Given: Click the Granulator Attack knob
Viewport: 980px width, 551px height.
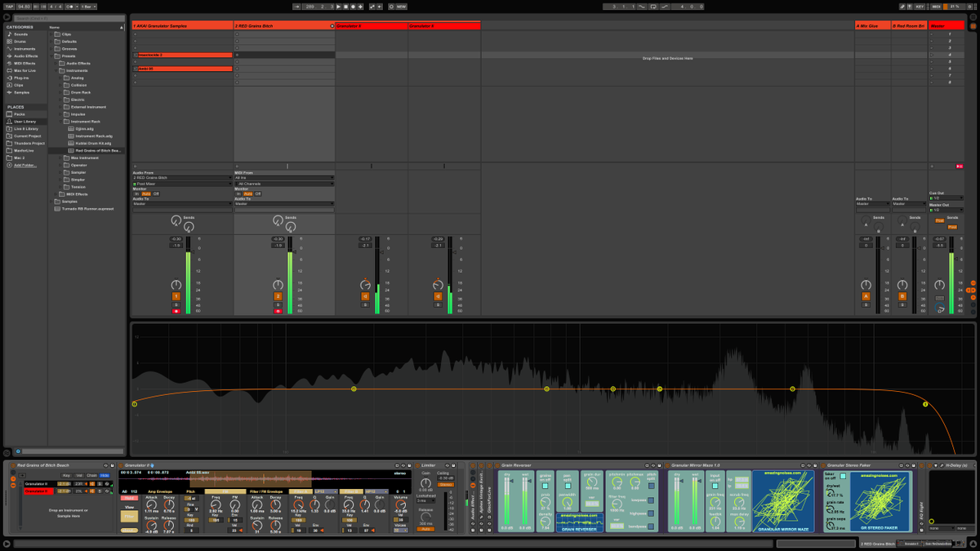Looking at the screenshot, I should (149, 504).
